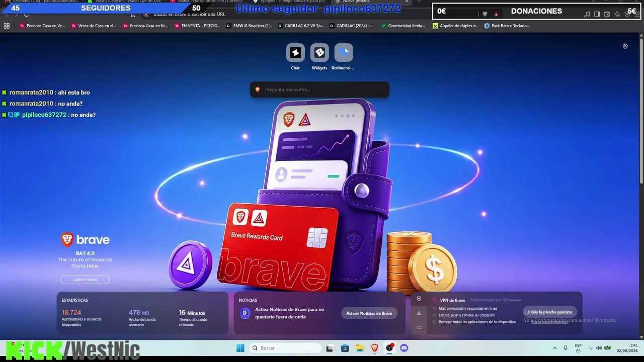Open the EN VENTA – PRECIO... bookmark

(197, 26)
